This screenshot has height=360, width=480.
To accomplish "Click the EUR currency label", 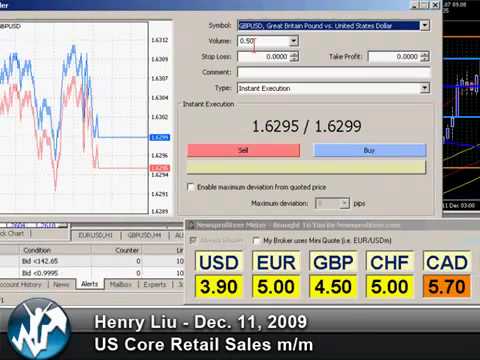I will click(x=276, y=263).
